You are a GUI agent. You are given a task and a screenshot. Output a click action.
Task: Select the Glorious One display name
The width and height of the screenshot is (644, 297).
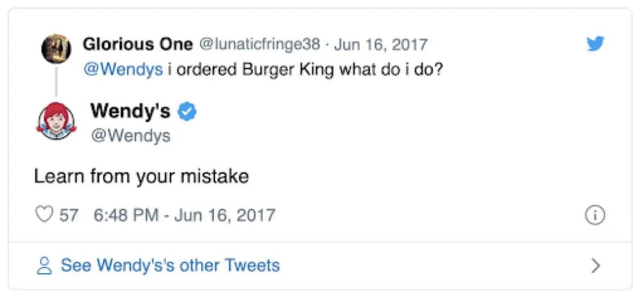tap(138, 44)
